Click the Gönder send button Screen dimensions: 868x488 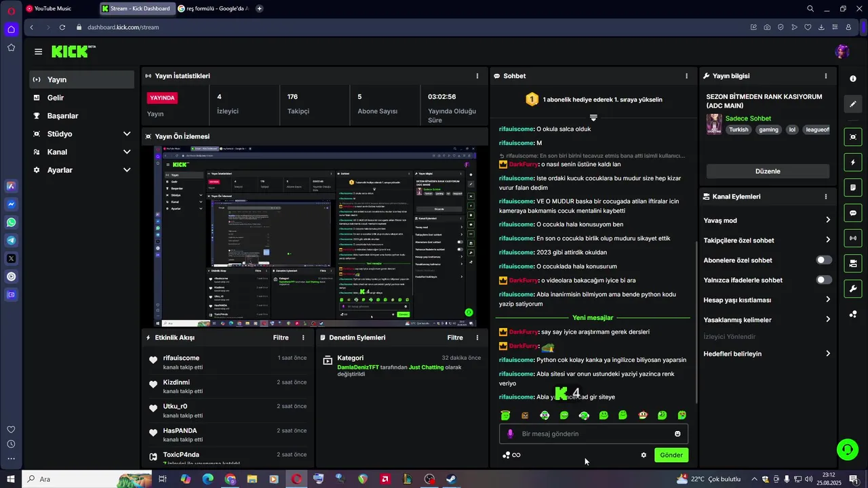671,455
